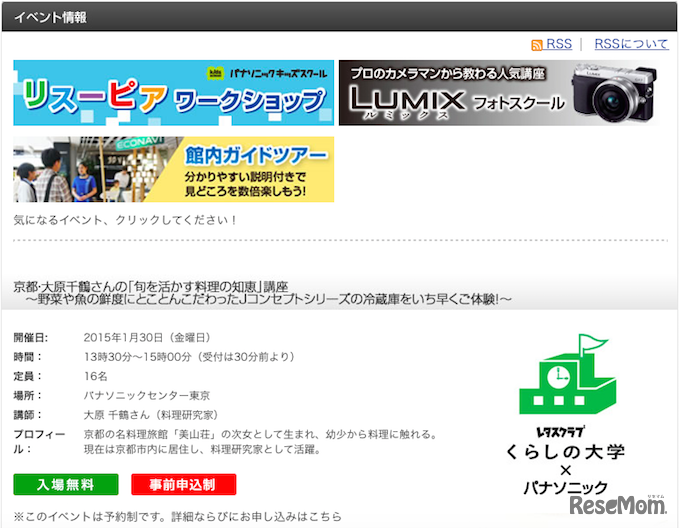Click the プロフィール: label
680x528 pixels.
coord(39,441)
